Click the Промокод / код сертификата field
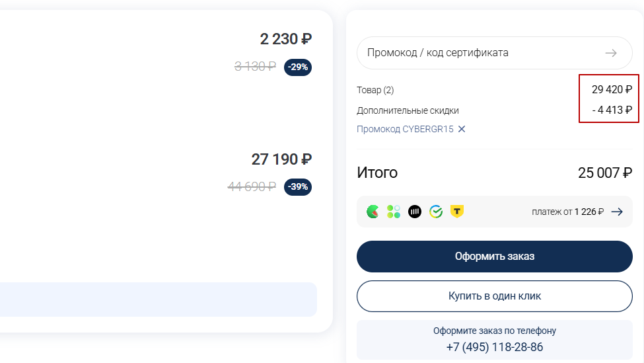 click(x=476, y=53)
